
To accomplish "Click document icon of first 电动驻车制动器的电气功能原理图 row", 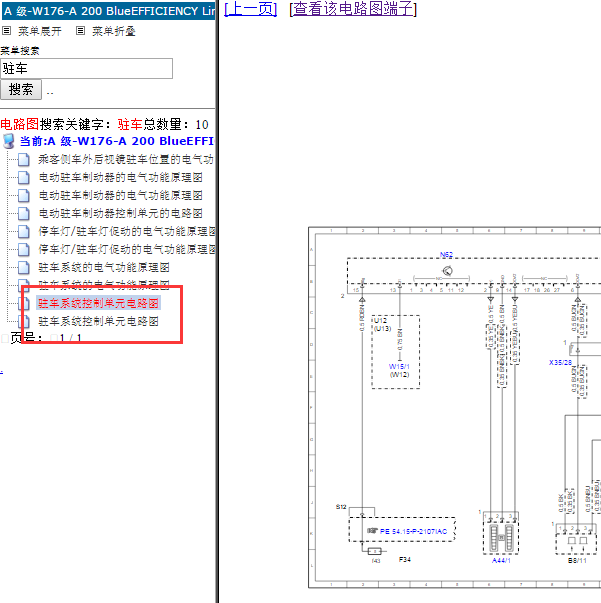I will tap(24, 178).
